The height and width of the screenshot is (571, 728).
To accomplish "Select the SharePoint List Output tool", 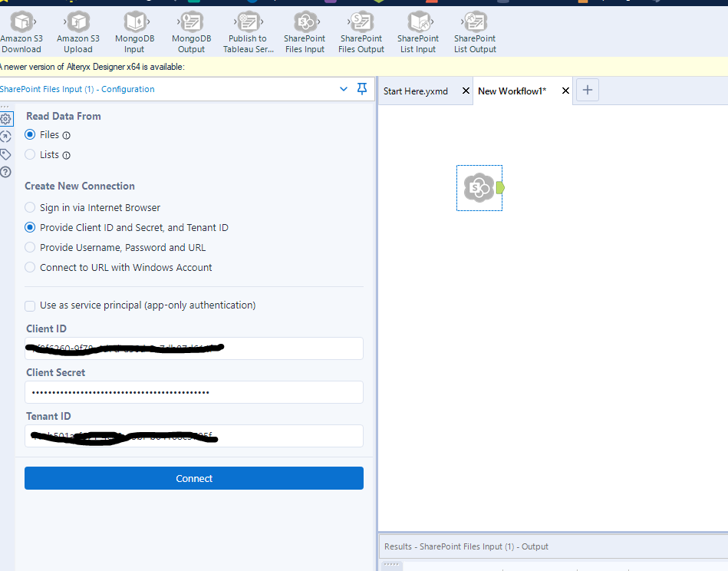I will point(475,32).
